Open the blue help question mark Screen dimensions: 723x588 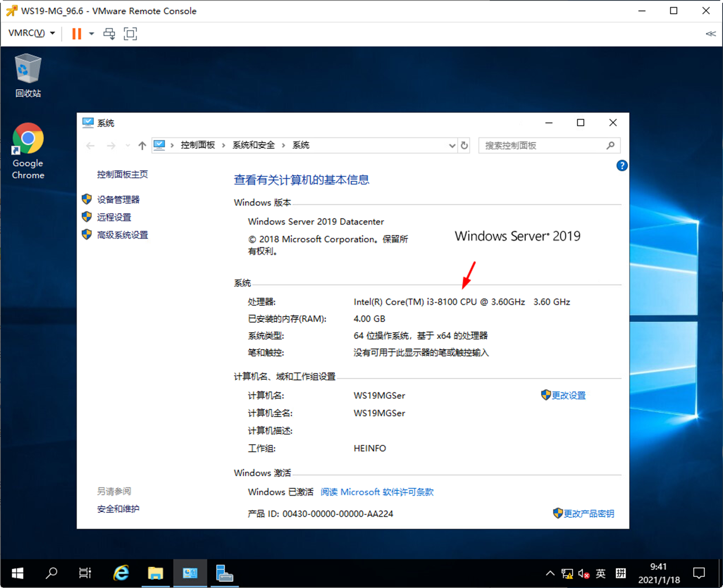[x=621, y=166]
